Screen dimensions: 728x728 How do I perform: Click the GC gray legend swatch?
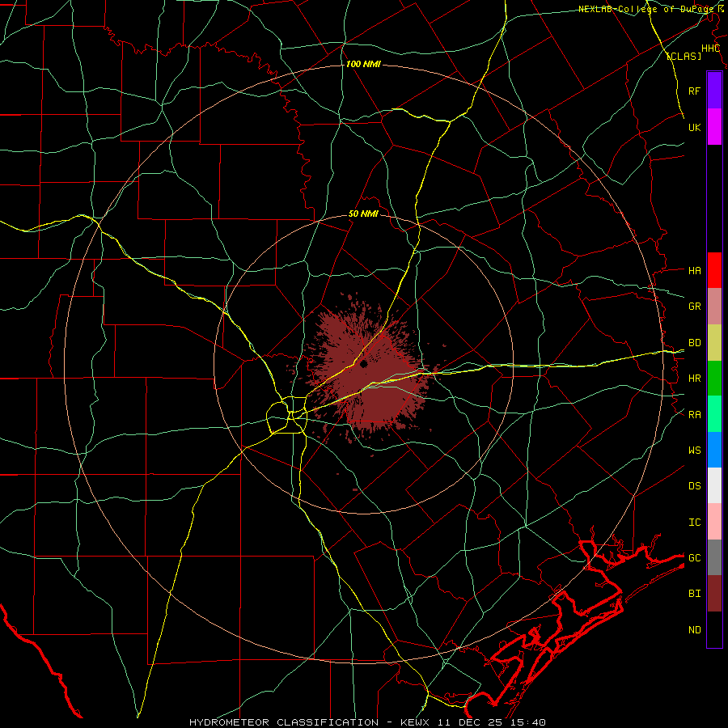[x=714, y=557]
